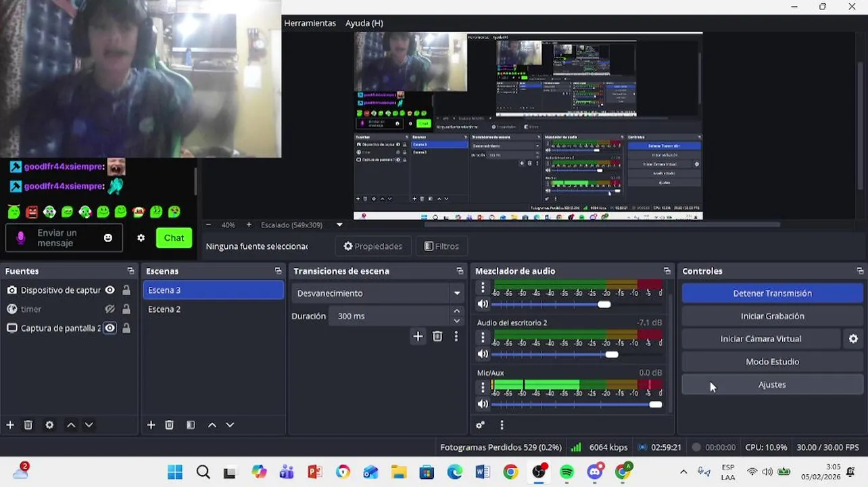Enable Modo Estudio

tap(772, 362)
